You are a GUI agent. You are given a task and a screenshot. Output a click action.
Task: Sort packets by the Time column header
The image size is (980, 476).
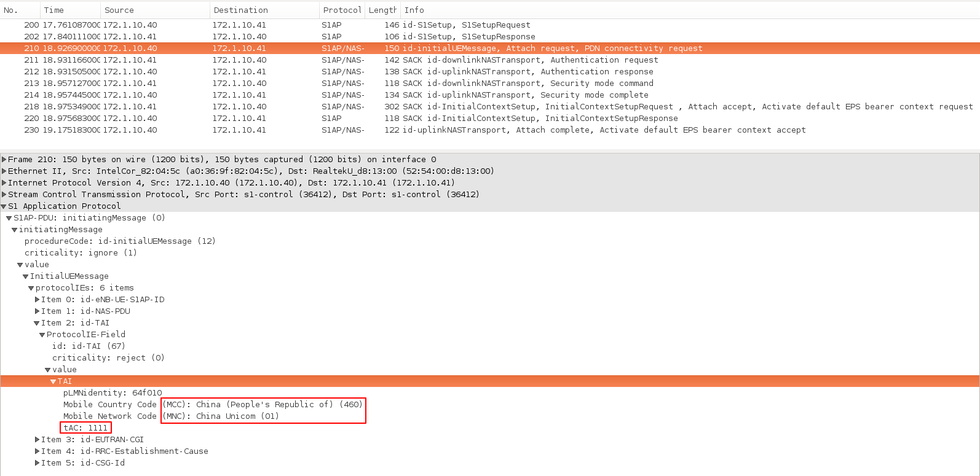[x=70, y=10]
